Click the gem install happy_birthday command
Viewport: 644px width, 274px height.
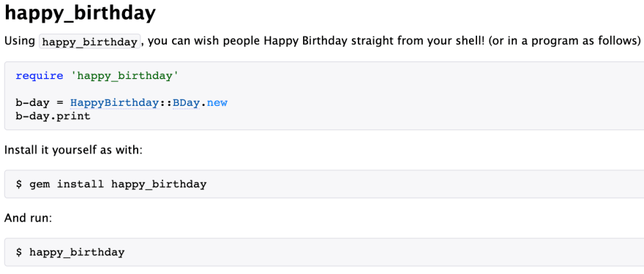[118, 184]
